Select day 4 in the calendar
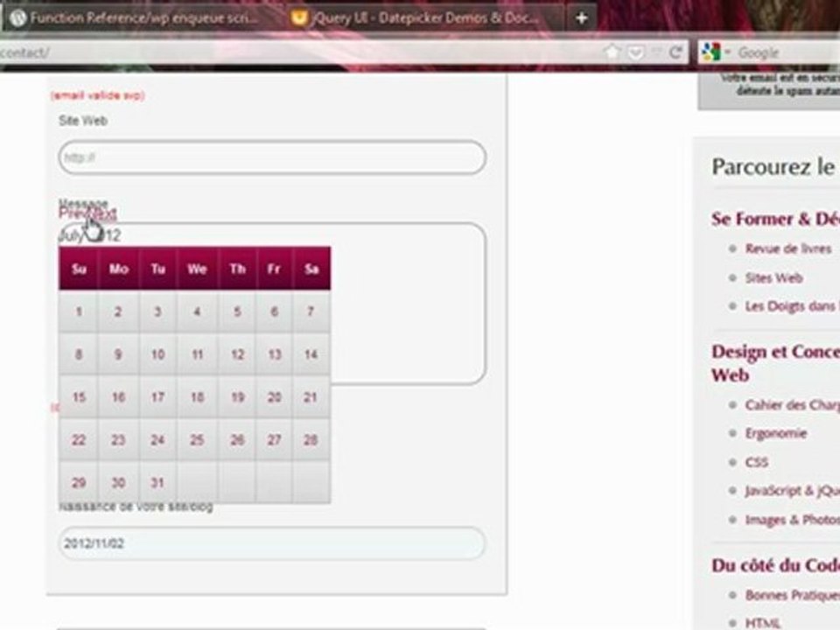 point(197,311)
